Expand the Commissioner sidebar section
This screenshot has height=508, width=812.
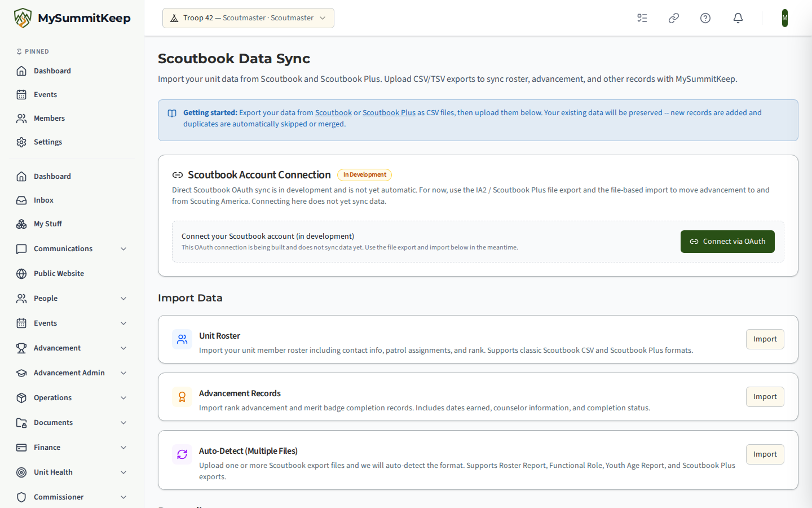point(72,497)
